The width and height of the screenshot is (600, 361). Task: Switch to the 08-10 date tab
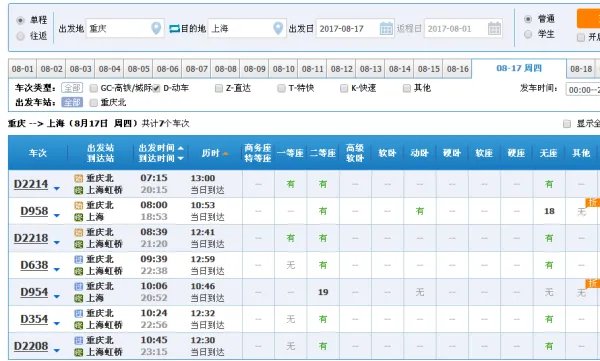click(284, 69)
